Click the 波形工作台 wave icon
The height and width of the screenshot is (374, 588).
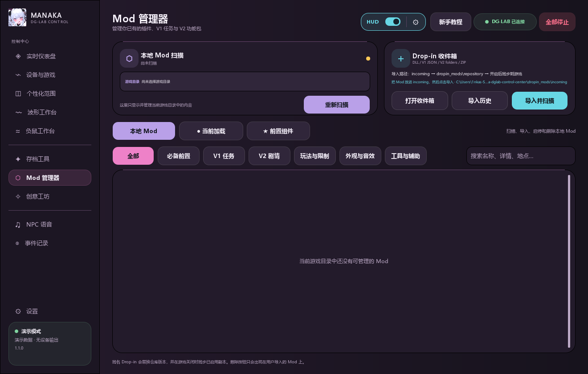18,112
